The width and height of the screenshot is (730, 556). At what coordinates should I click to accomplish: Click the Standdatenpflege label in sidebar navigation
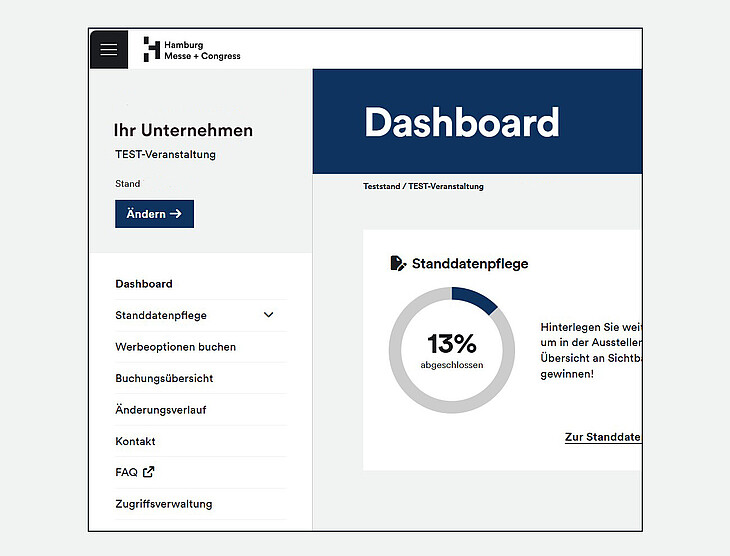[x=161, y=315]
